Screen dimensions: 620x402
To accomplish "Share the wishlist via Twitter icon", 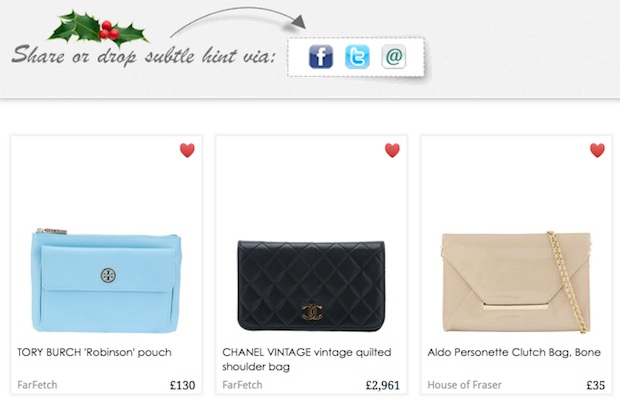I will tap(357, 57).
